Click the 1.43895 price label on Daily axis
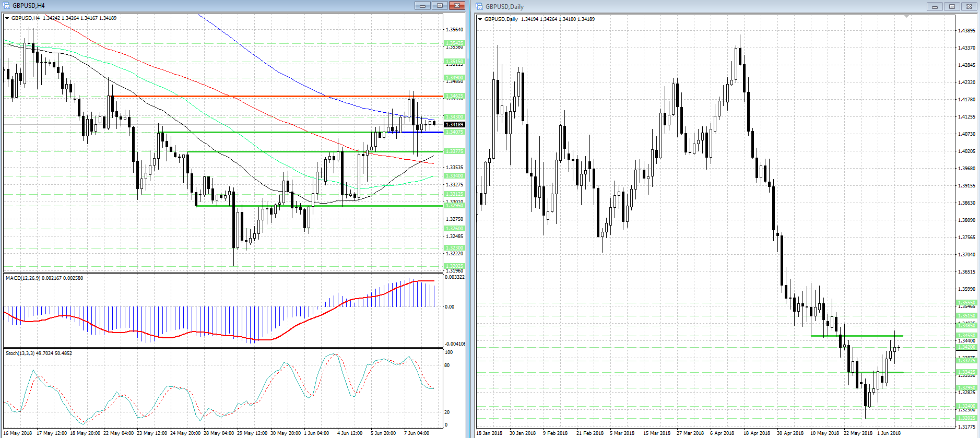This screenshot has width=980, height=438. (x=966, y=31)
